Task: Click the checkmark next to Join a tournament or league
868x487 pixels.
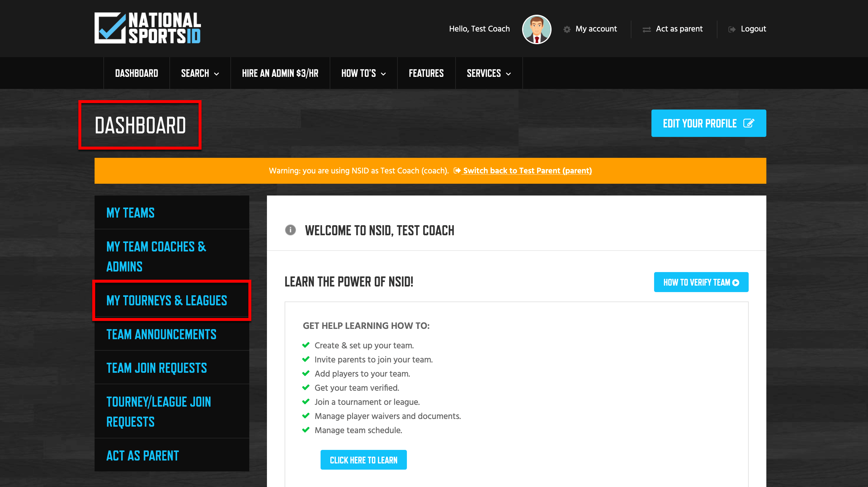Action: pyautogui.click(x=306, y=402)
